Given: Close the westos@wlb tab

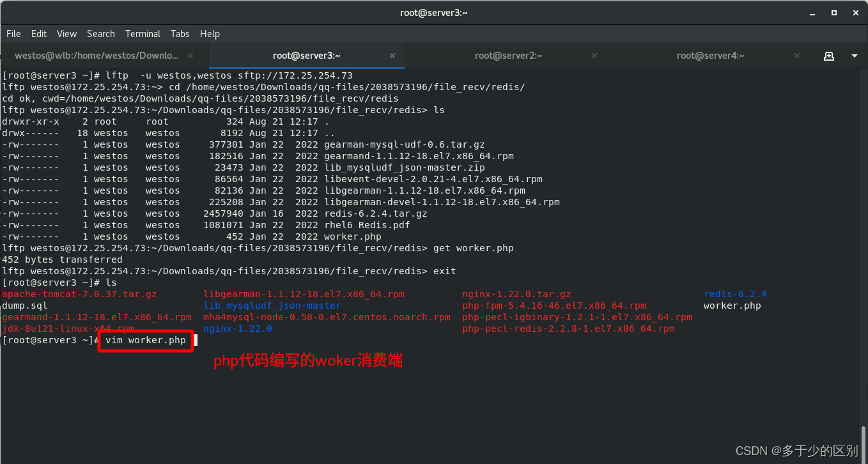Looking at the screenshot, I should 190,56.
